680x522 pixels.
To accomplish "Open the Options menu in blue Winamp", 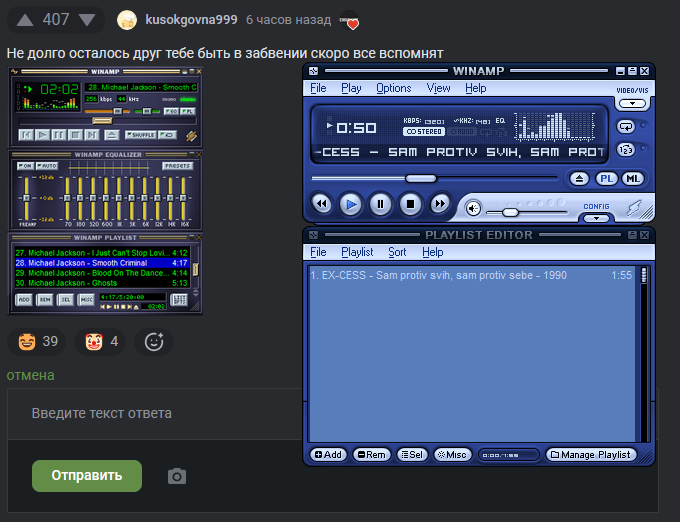I will point(393,88).
